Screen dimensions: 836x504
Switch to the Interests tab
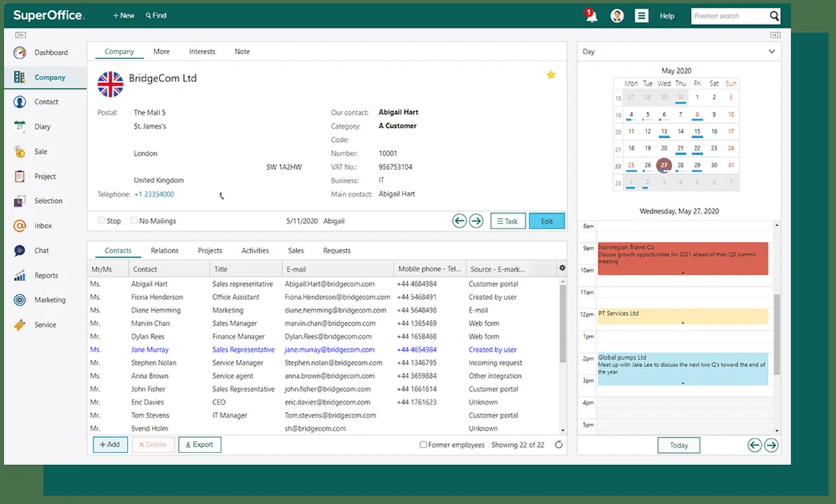point(202,52)
